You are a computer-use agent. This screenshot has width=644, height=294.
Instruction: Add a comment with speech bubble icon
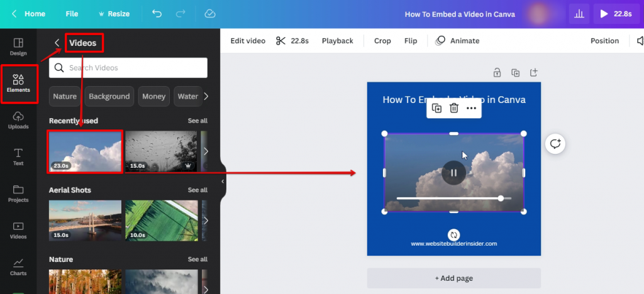555,144
